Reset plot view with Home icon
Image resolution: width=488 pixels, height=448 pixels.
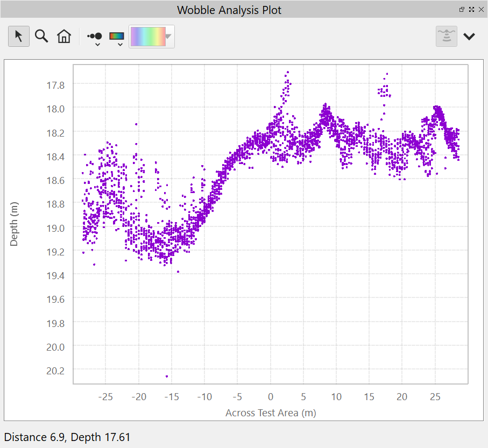point(64,37)
